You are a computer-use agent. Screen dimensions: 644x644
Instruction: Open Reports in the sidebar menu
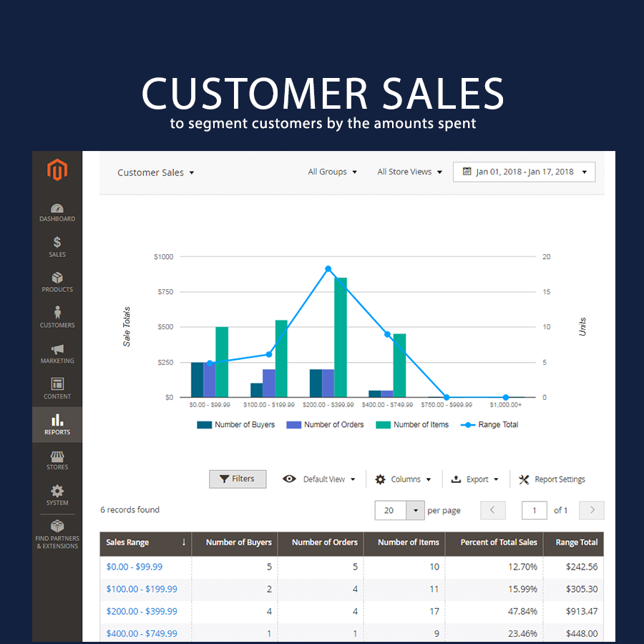57,424
